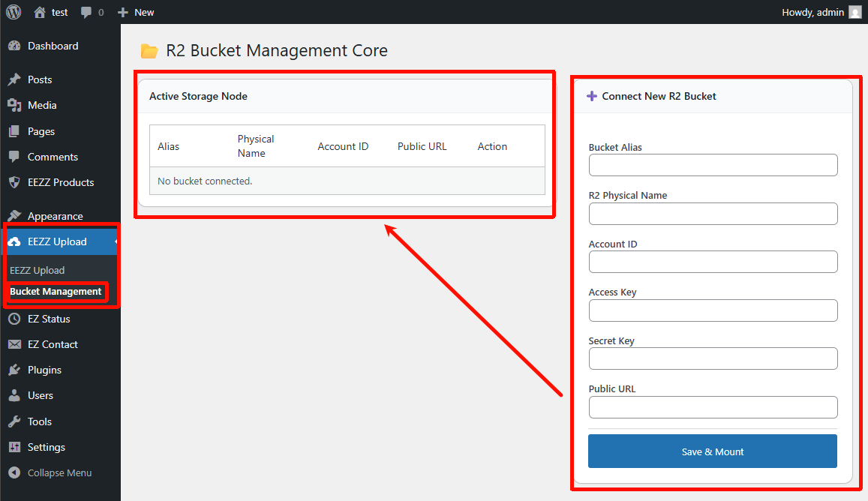The image size is (868, 501).
Task: Click the Appearance paintbrush icon
Action: [x=14, y=216]
